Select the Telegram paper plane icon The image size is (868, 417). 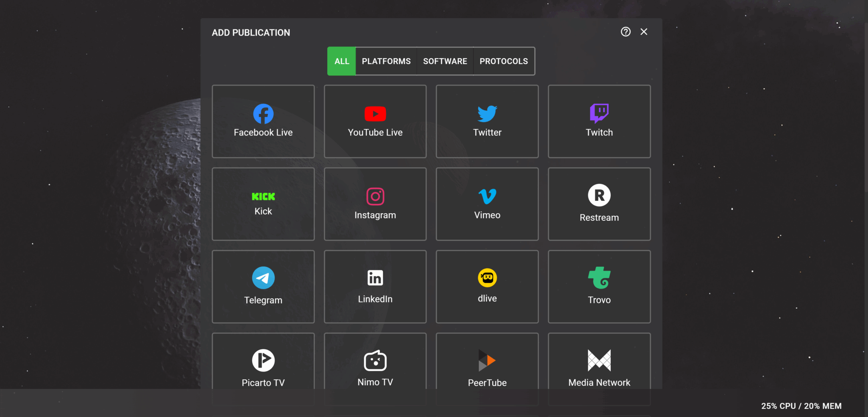[x=263, y=278]
